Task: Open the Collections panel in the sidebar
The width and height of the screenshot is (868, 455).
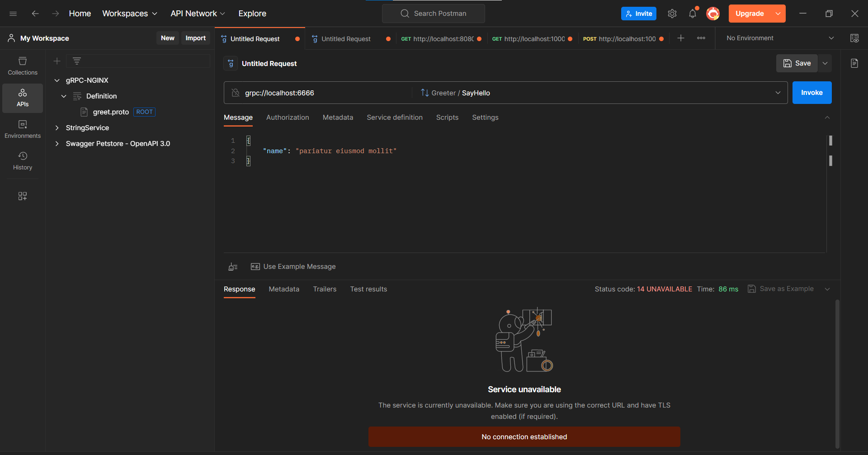Action: (x=22, y=66)
